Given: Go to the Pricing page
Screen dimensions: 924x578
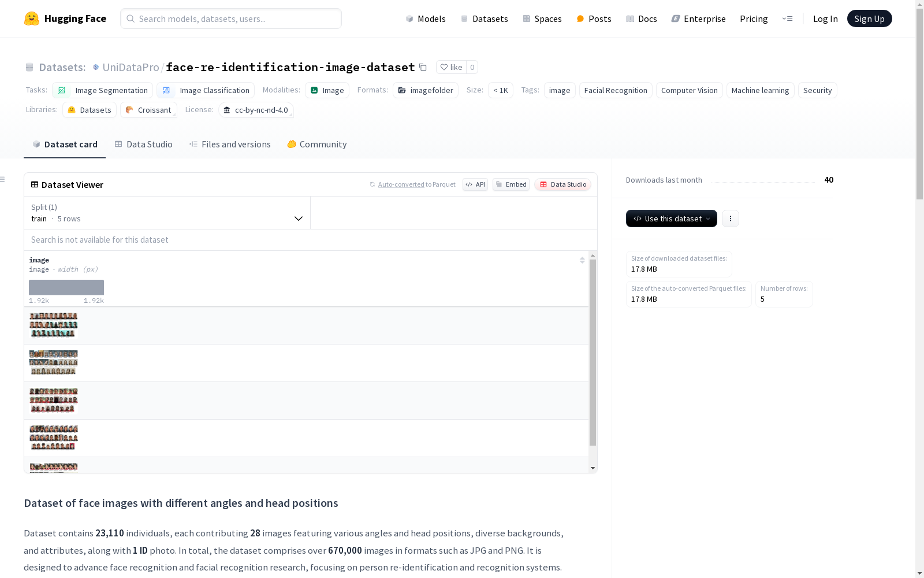Looking at the screenshot, I should pyautogui.click(x=754, y=18).
